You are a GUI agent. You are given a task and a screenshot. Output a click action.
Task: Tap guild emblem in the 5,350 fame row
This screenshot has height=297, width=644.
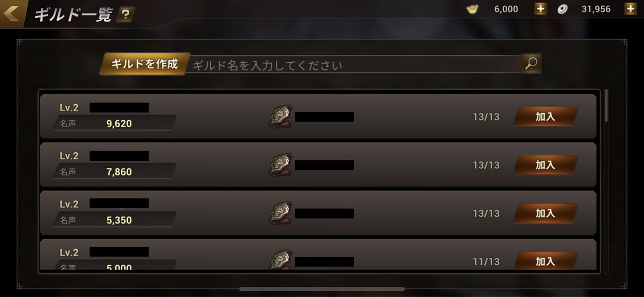[280, 213]
